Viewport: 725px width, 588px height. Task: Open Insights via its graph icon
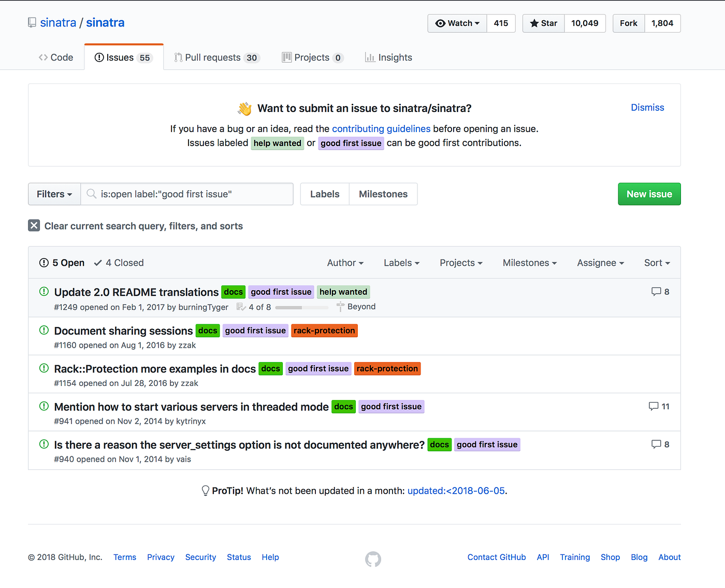click(x=370, y=57)
